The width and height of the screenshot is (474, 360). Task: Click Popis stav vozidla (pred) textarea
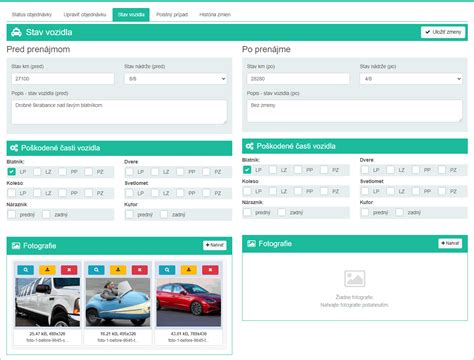(119, 112)
